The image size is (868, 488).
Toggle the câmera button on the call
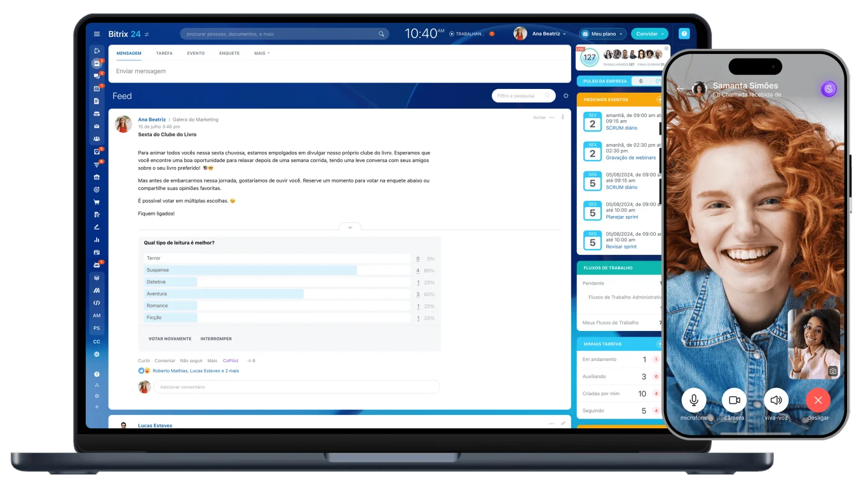[734, 400]
